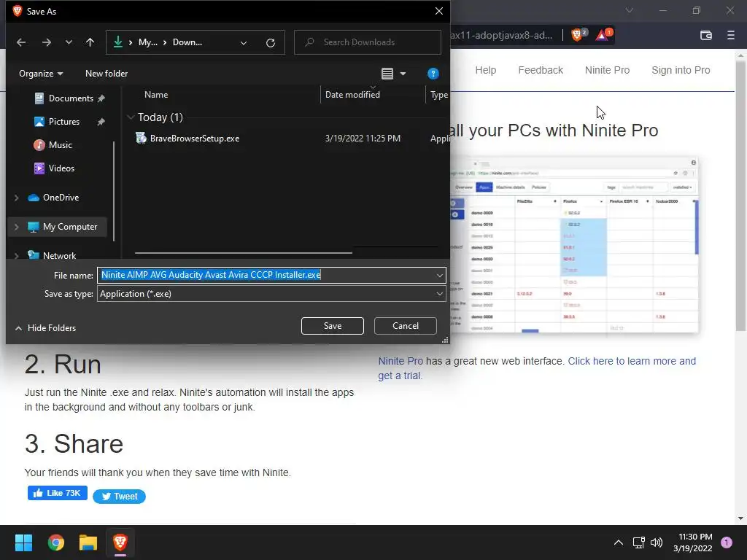
Task: Open dialog help icon
Action: pyautogui.click(x=433, y=74)
